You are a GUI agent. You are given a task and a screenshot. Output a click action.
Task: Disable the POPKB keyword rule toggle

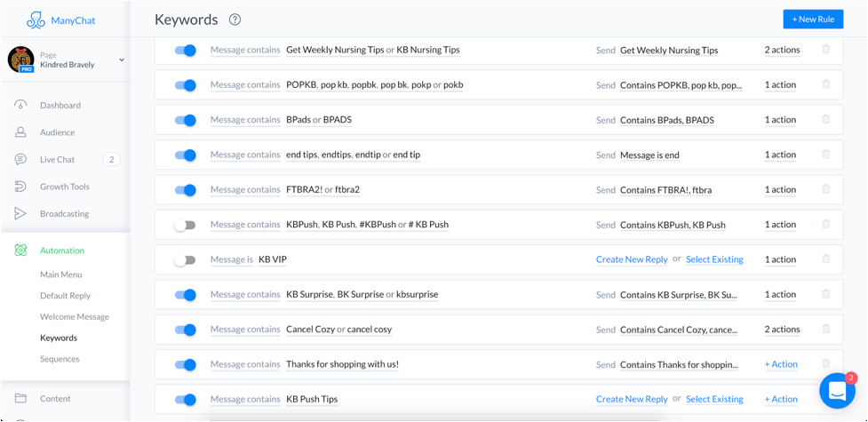pos(186,85)
